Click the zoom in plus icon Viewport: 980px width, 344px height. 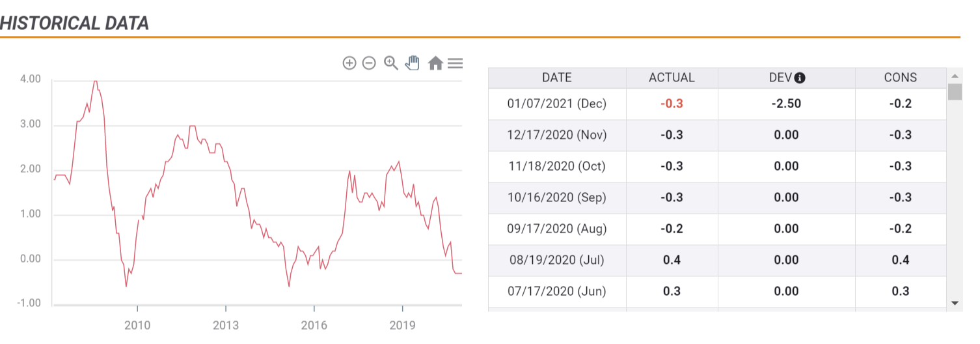349,63
